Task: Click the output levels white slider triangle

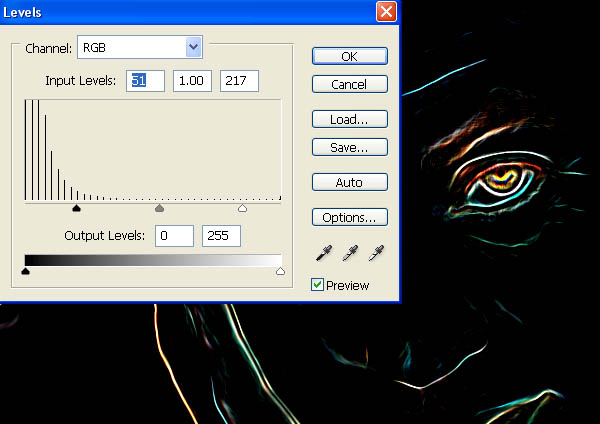Action: (x=280, y=271)
